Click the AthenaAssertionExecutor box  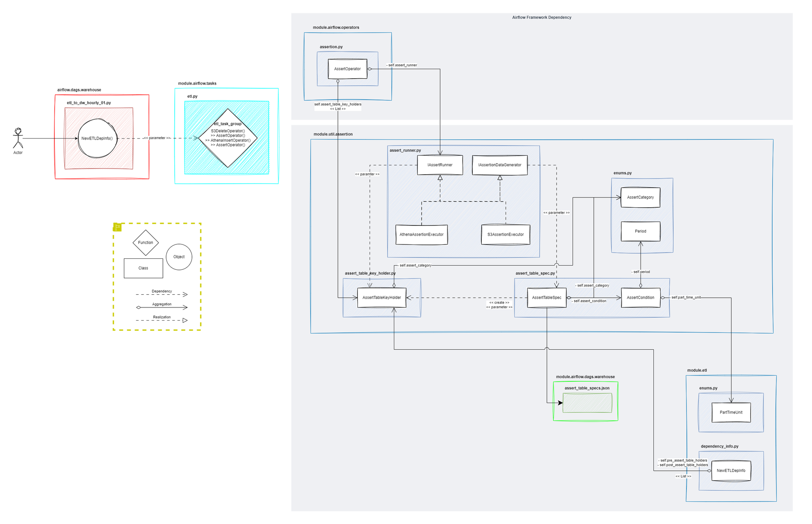click(x=421, y=235)
